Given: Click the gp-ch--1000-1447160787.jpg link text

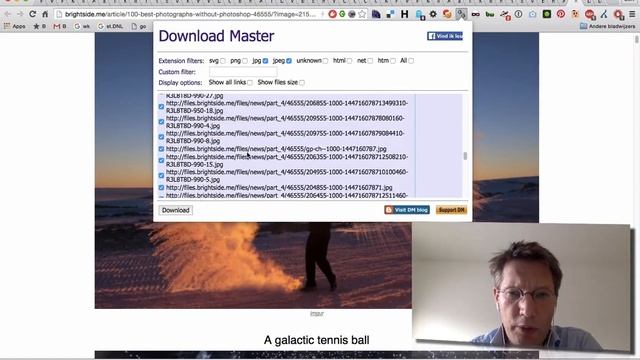Looking at the screenshot, I should (276, 149).
